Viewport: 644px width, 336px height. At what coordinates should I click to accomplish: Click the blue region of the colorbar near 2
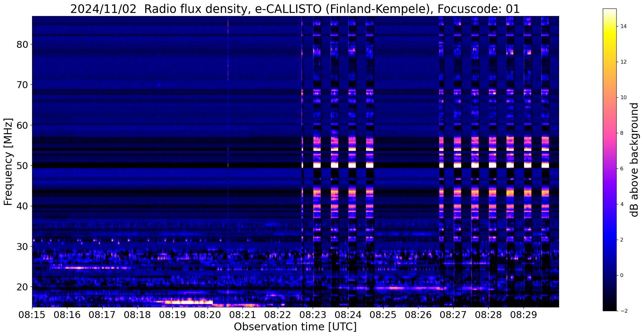pyautogui.click(x=609, y=240)
